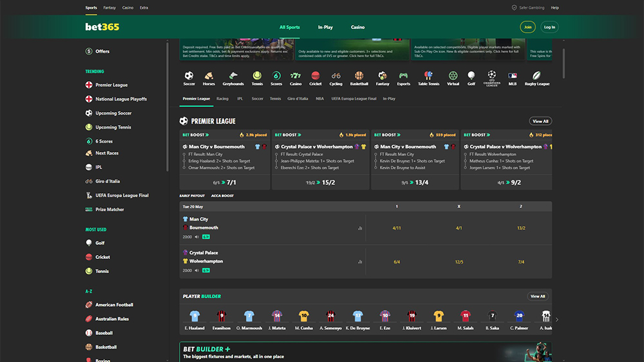
Task: Click the Early Payout label
Action: 192,196
